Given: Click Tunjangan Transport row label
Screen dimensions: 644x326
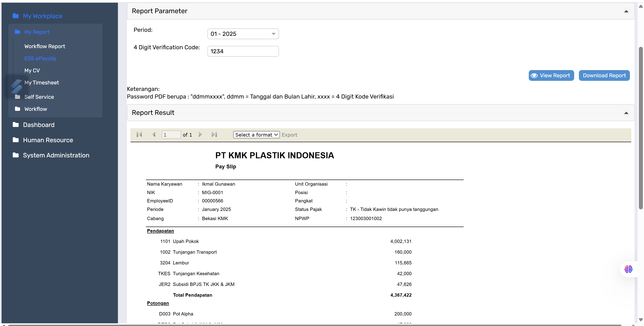Looking at the screenshot, I should pos(194,252).
